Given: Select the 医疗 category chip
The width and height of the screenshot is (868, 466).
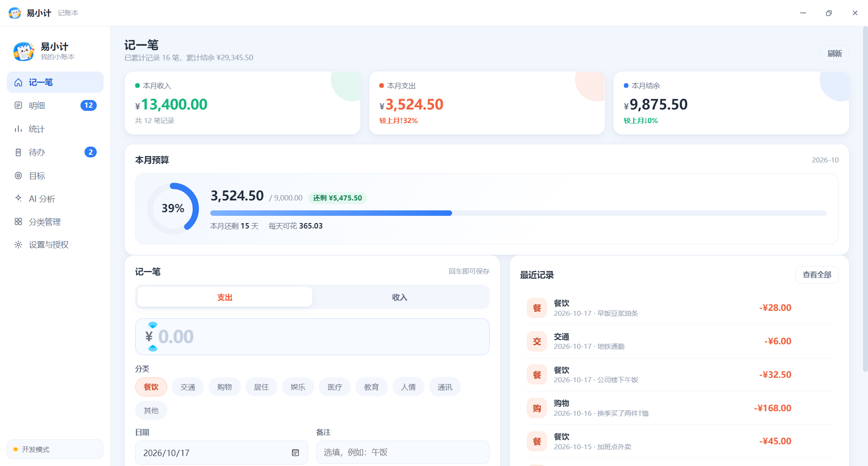Looking at the screenshot, I should pyautogui.click(x=335, y=387).
